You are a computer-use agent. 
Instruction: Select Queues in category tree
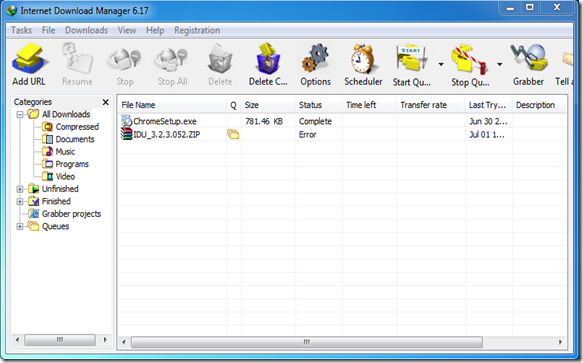[x=55, y=226]
